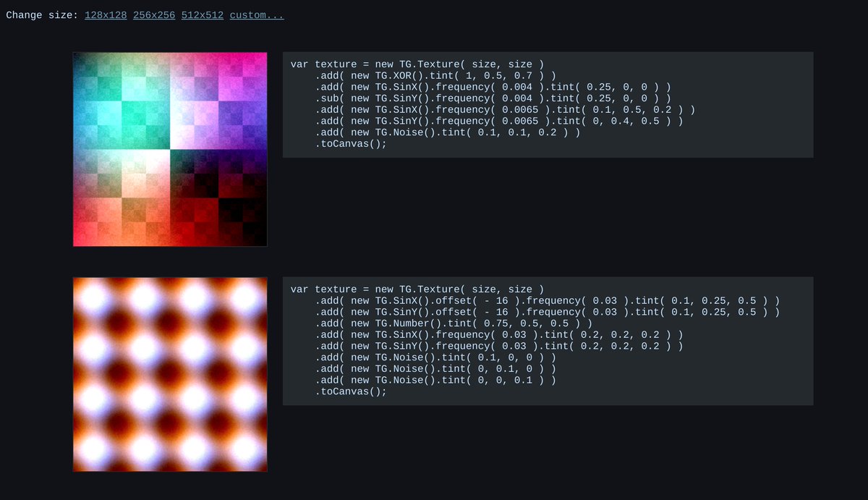Click the SinY frequency 0.0065 code line
Screen dimensions: 868x500
[x=499, y=121]
